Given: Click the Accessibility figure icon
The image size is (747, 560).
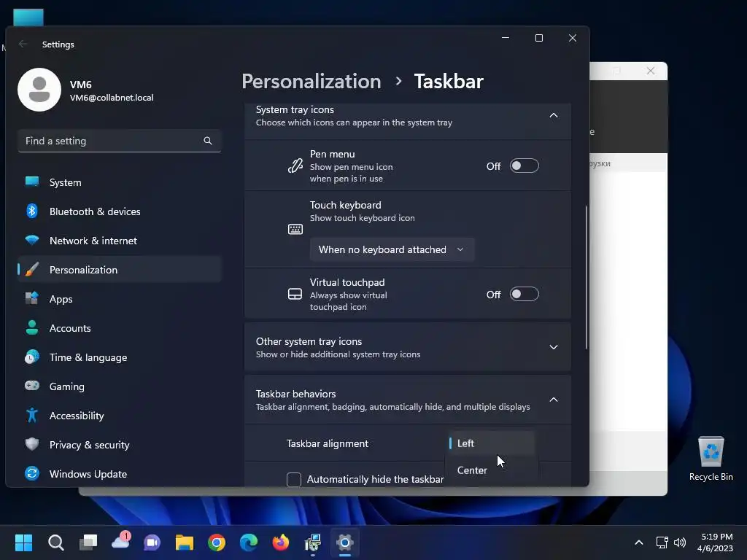Looking at the screenshot, I should tap(32, 415).
